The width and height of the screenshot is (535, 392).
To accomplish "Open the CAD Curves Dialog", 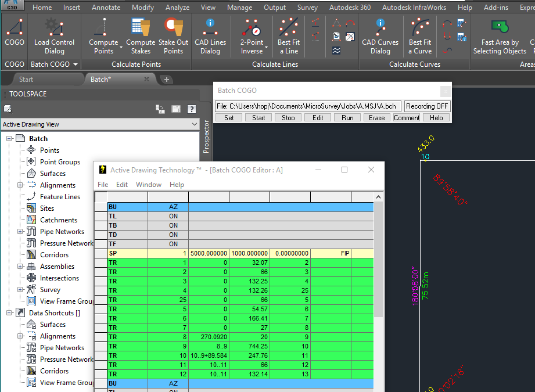I will point(380,36).
